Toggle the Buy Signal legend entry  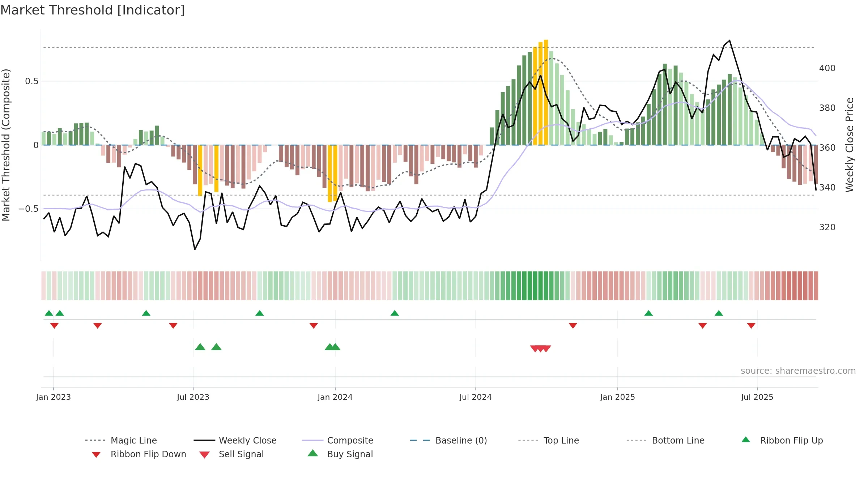tap(340, 454)
